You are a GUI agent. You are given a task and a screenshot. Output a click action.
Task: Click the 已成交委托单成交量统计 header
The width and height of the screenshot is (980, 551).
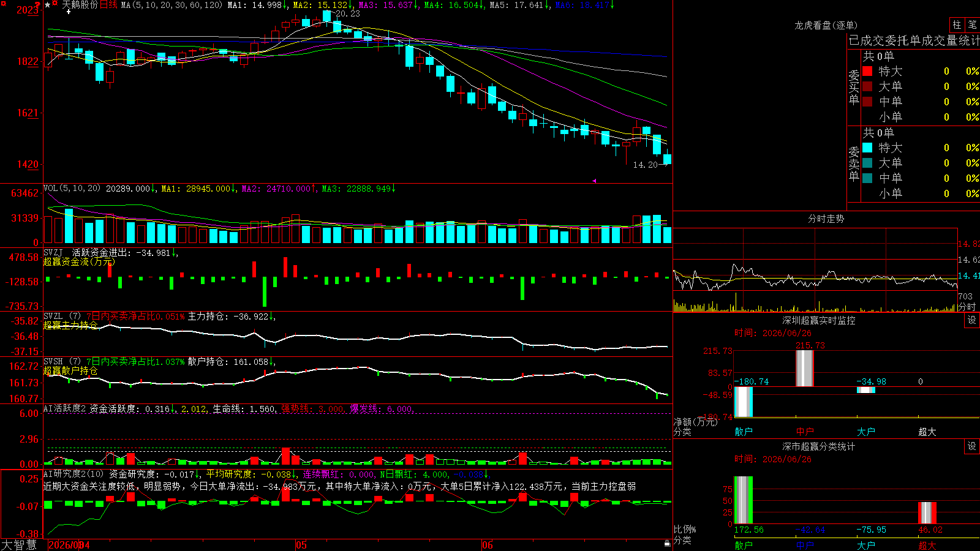tap(914, 40)
